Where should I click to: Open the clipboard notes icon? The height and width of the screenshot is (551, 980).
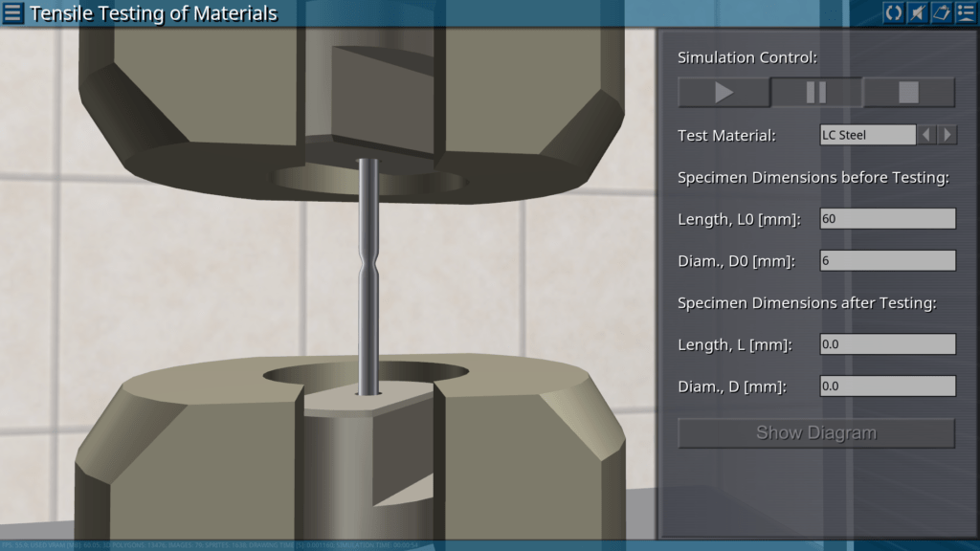click(941, 12)
